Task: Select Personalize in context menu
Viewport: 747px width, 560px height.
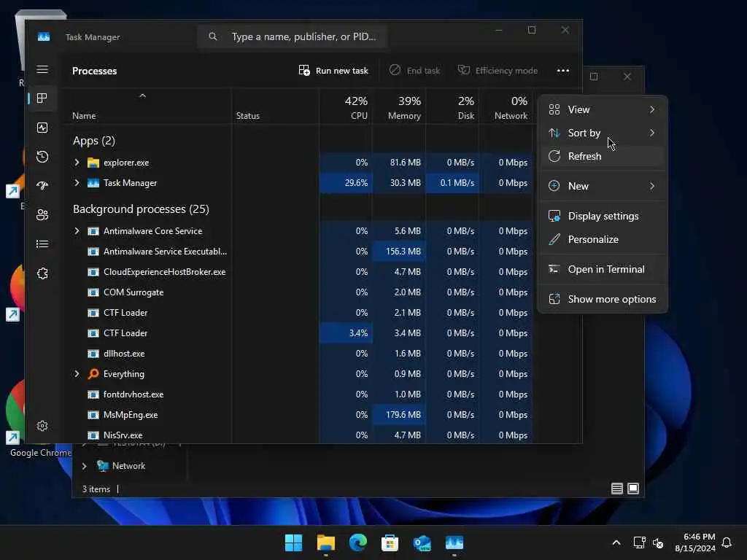Action: coord(602,239)
